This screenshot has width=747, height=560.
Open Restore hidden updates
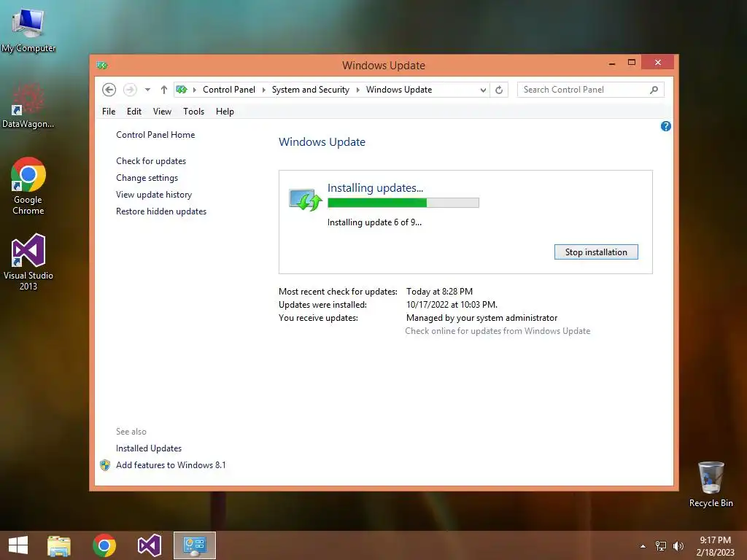161,211
